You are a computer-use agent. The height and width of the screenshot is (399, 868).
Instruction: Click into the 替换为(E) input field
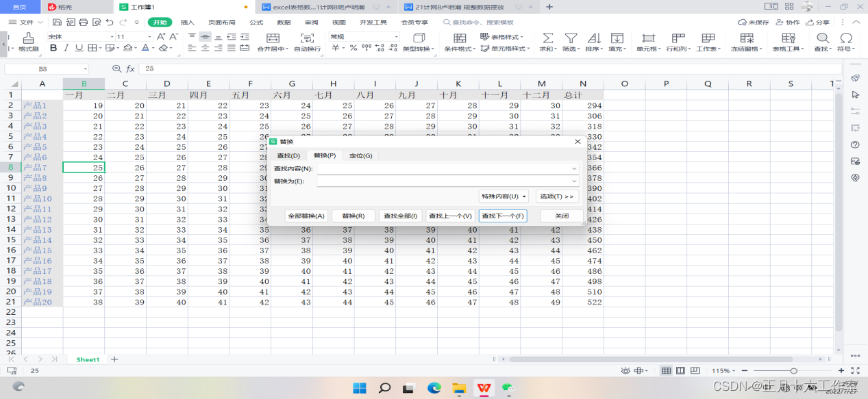tap(448, 181)
